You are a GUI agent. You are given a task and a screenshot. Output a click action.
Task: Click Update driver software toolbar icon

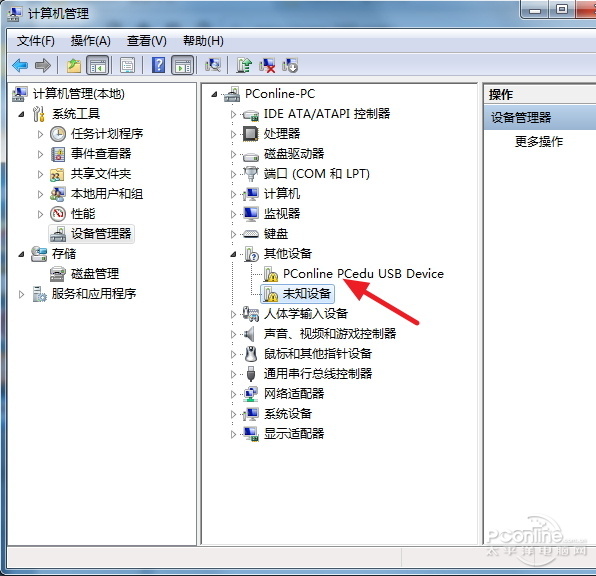coord(244,65)
